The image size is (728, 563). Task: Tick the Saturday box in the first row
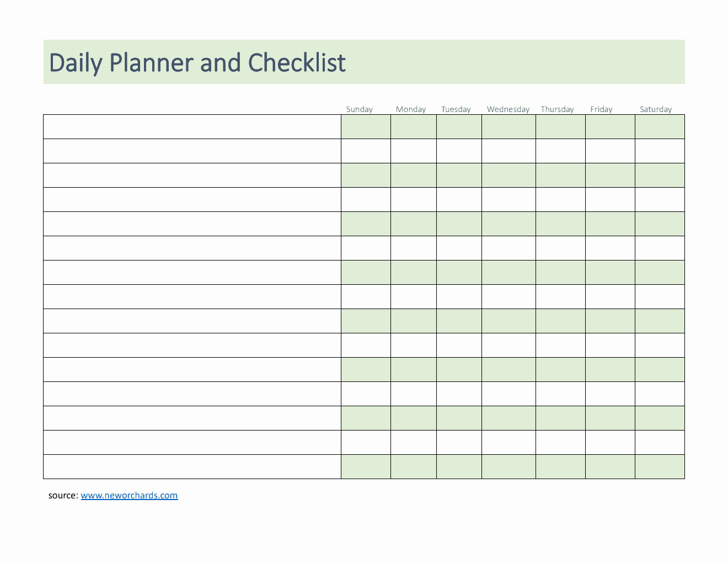click(x=660, y=127)
